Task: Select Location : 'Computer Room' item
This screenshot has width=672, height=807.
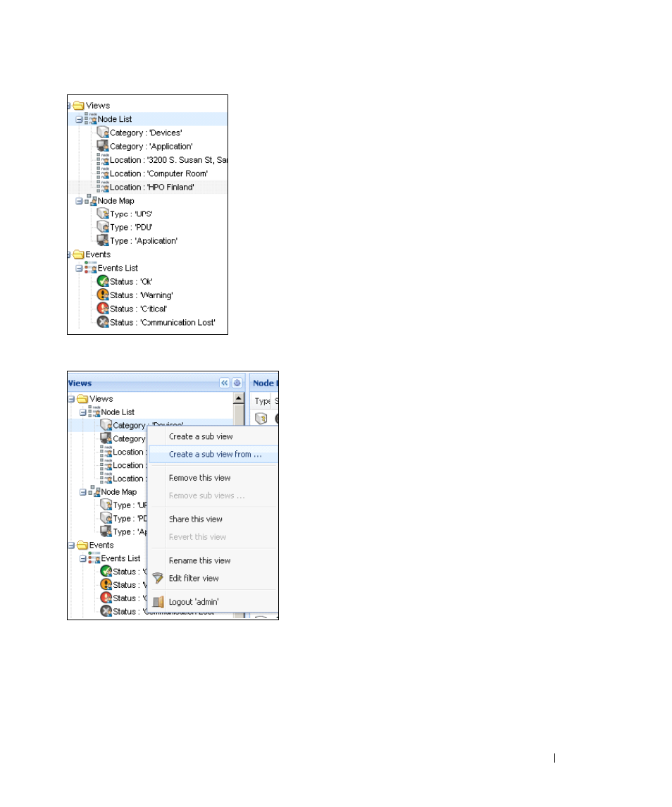Action: coord(158,174)
